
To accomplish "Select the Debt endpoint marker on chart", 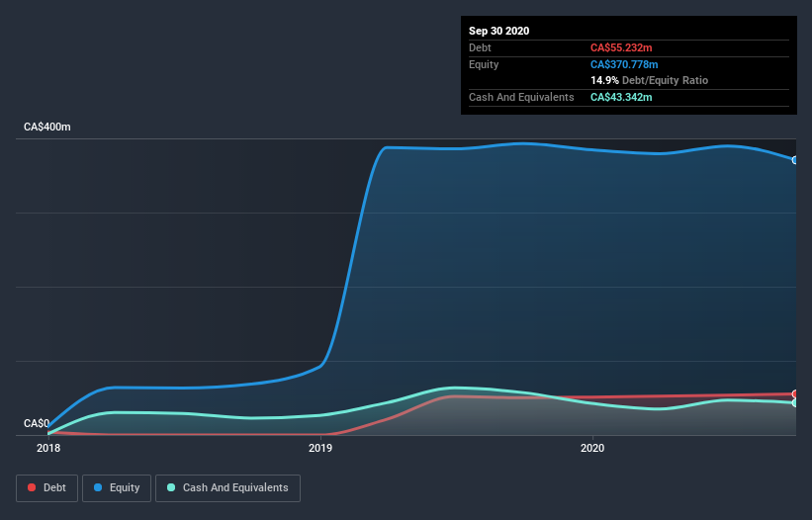I will click(795, 394).
